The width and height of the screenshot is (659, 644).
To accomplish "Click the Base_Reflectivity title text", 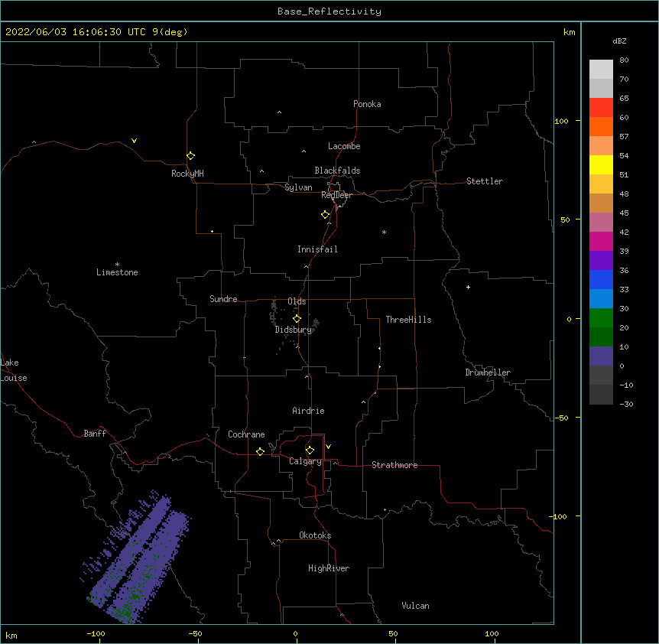I will pyautogui.click(x=329, y=11).
